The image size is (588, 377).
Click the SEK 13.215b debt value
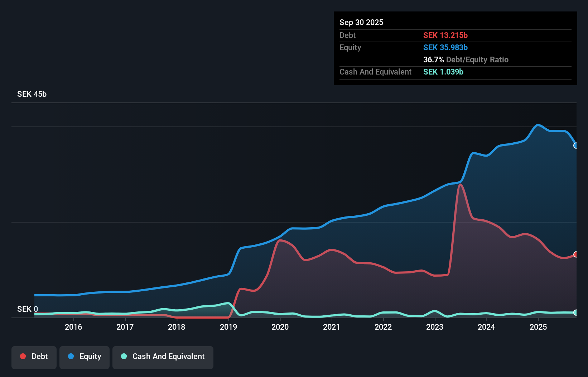(445, 35)
